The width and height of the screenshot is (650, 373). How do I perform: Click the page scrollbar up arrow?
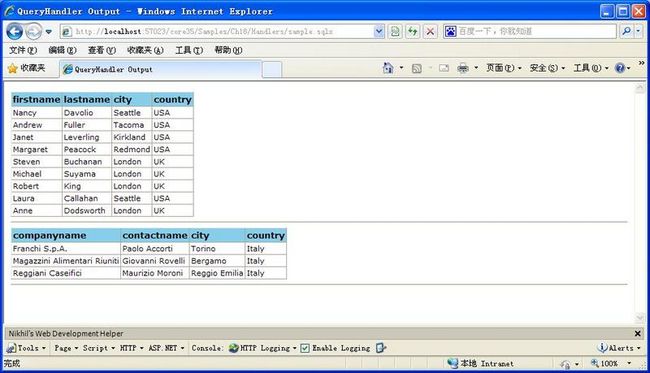tap(640, 88)
